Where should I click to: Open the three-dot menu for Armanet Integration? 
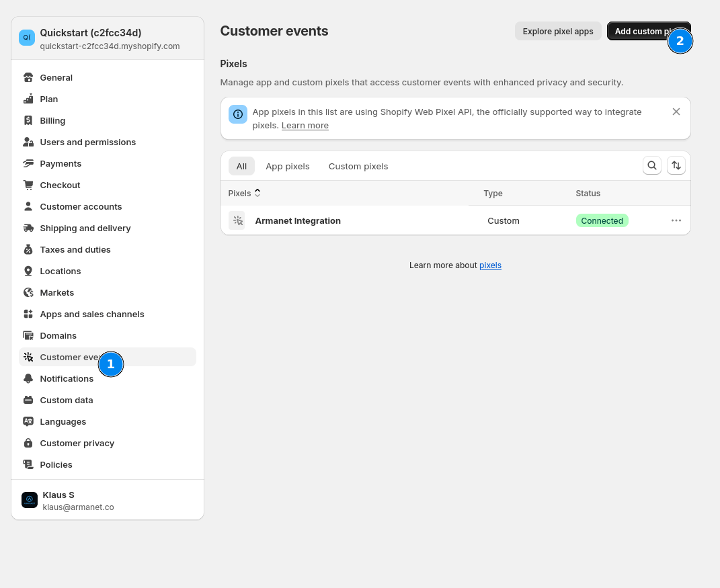(x=676, y=220)
